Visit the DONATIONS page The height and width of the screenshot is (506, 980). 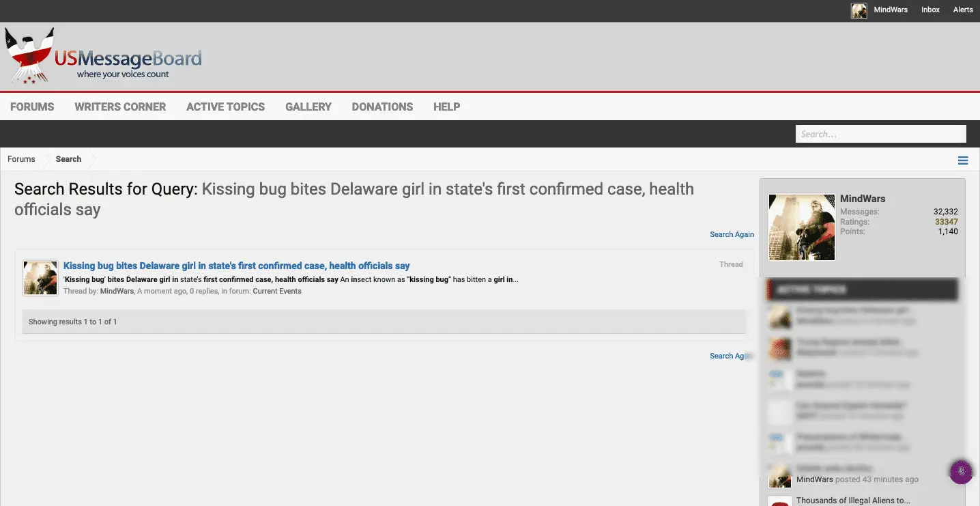click(x=382, y=107)
